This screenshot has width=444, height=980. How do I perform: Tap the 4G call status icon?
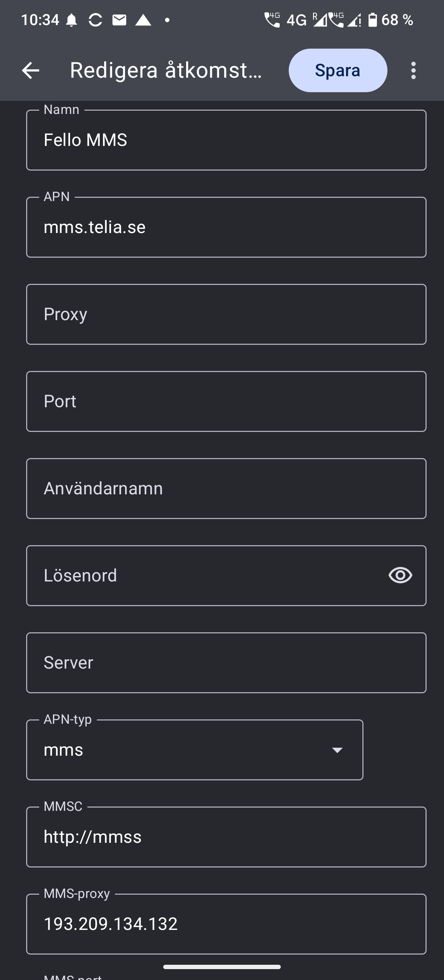pyautogui.click(x=272, y=20)
